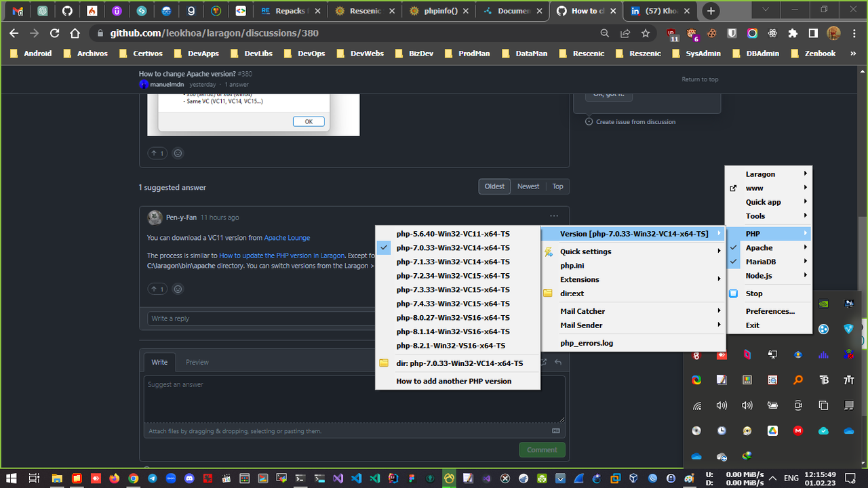Expand the Mail Sender submenu
Image resolution: width=868 pixels, height=488 pixels.
pyautogui.click(x=633, y=325)
